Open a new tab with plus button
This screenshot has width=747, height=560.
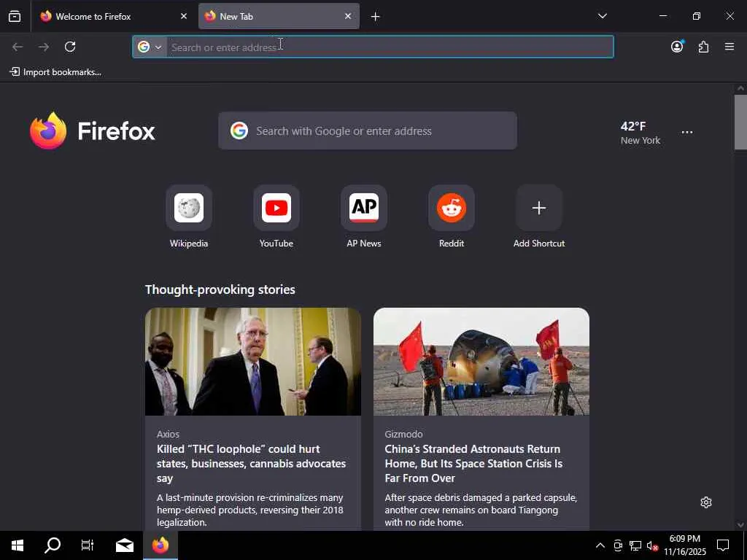[376, 17]
